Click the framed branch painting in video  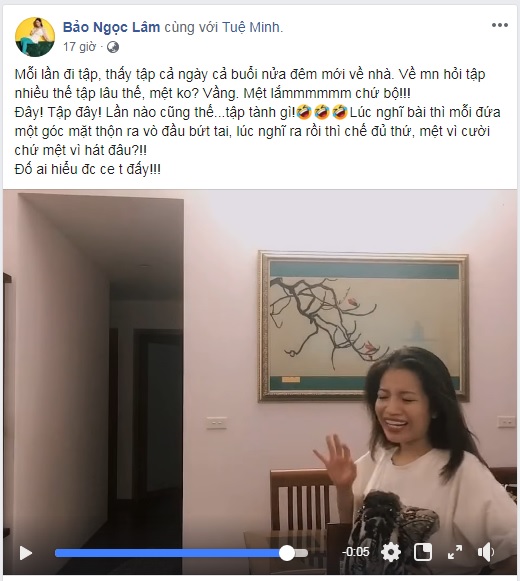(364, 326)
